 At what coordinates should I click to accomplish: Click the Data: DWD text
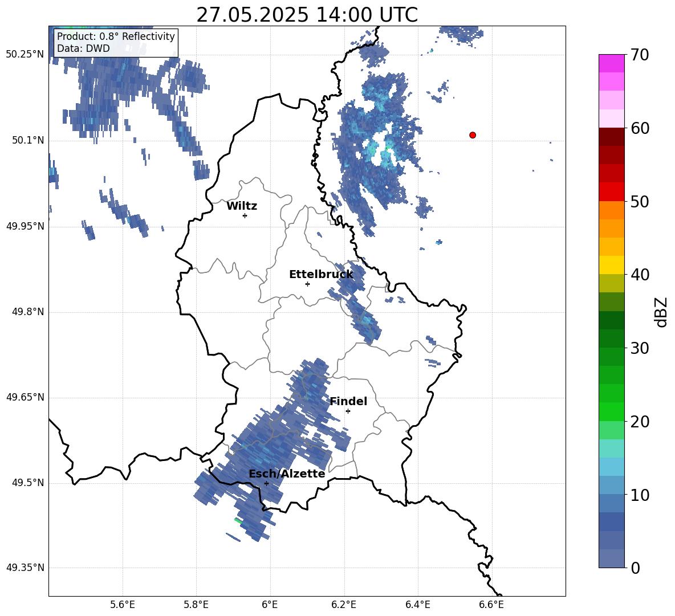tap(83, 48)
